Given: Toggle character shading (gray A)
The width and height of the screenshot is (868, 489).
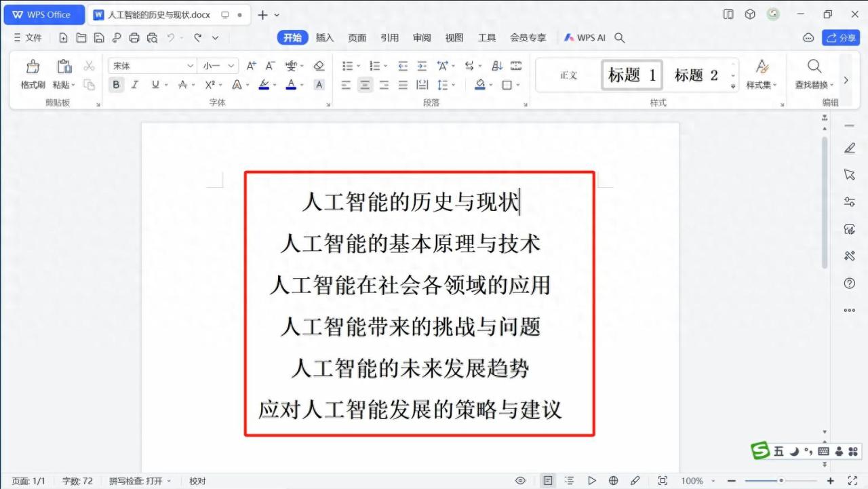Looking at the screenshot, I should pyautogui.click(x=319, y=85).
